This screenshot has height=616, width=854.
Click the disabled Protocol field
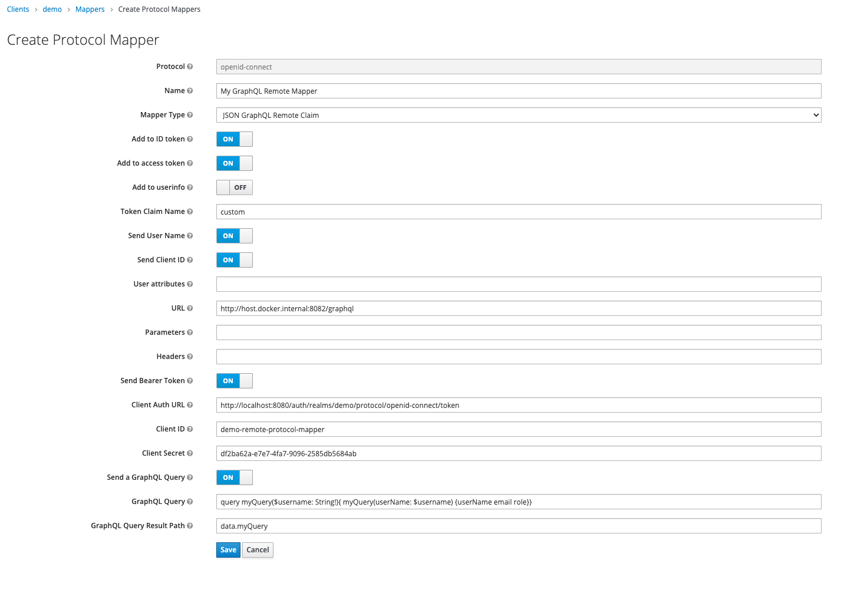(519, 67)
